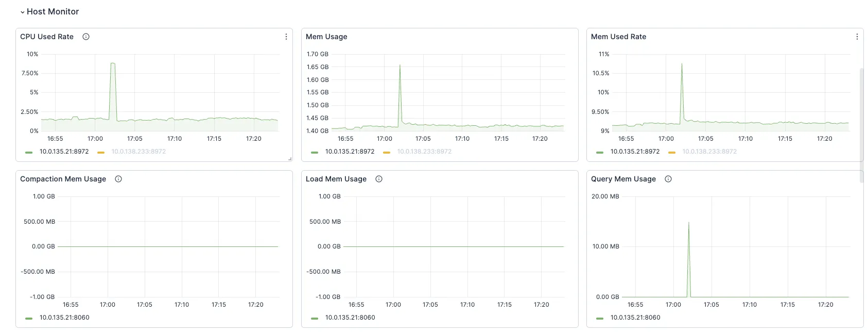The image size is (868, 332).
Task: Toggle 10.0.135.21:8972 series in Mem Usage legend
Action: (x=350, y=152)
